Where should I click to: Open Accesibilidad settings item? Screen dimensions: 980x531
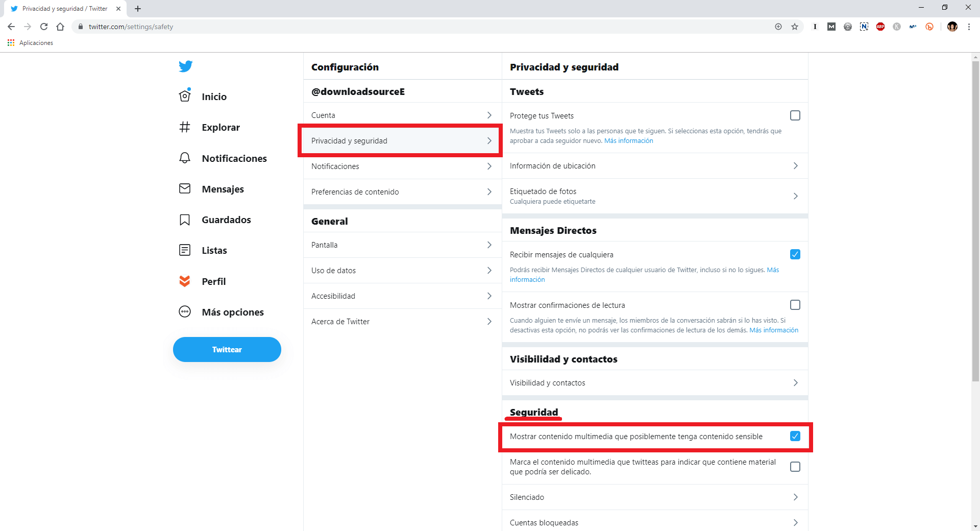point(402,296)
